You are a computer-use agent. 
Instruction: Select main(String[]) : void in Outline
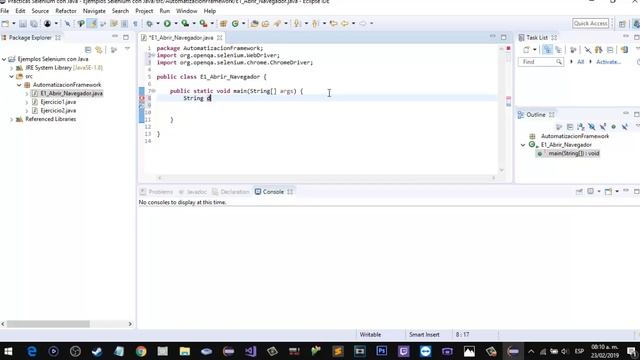569,153
